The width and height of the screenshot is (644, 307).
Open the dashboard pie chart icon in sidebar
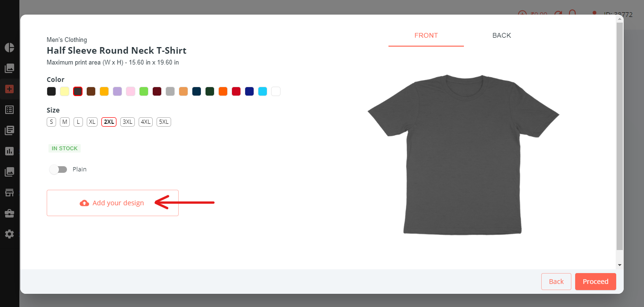click(9, 48)
